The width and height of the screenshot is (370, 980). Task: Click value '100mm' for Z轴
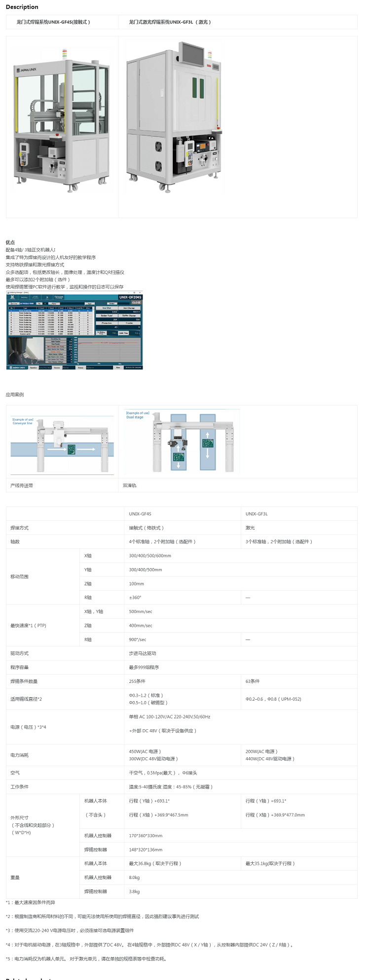137,584
